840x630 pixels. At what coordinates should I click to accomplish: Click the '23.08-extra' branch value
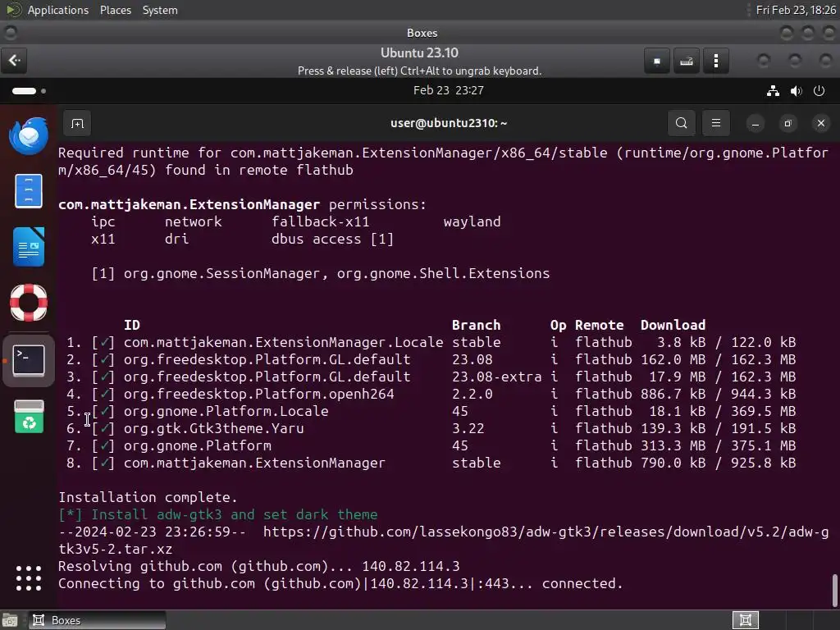tap(496, 377)
